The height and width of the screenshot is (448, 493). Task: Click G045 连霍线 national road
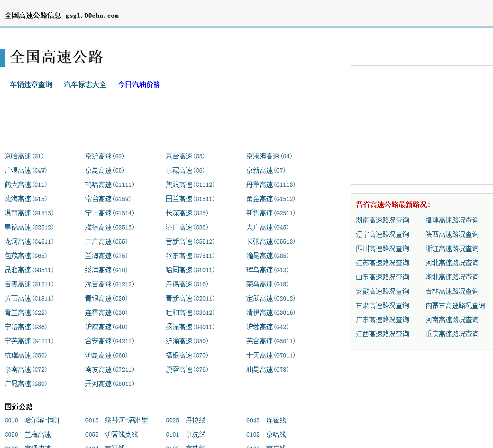[266, 421]
